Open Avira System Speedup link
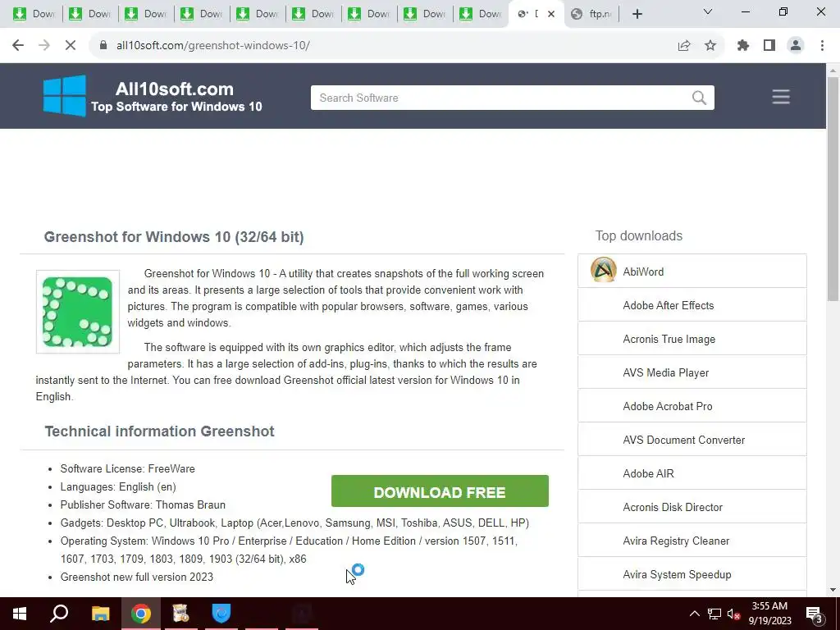This screenshot has width=840, height=630. tap(677, 575)
